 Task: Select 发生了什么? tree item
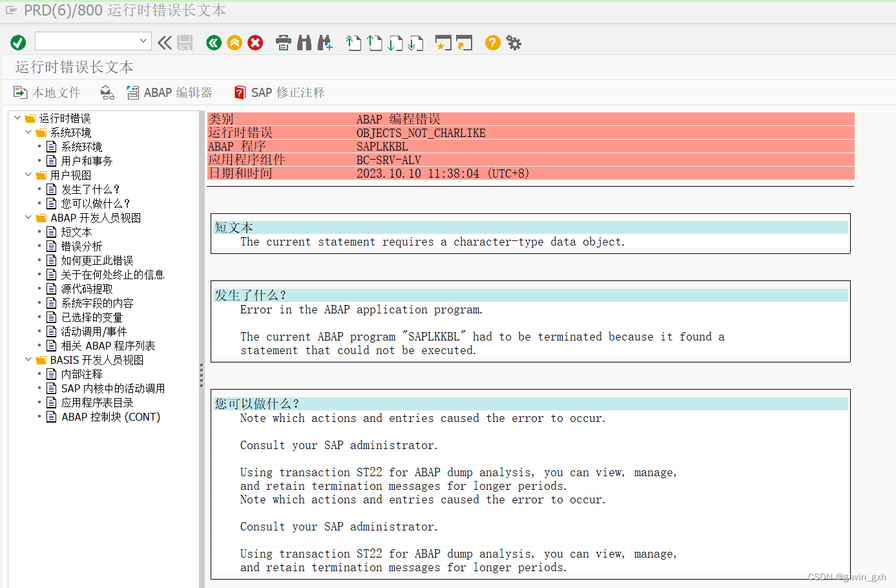pyautogui.click(x=90, y=189)
